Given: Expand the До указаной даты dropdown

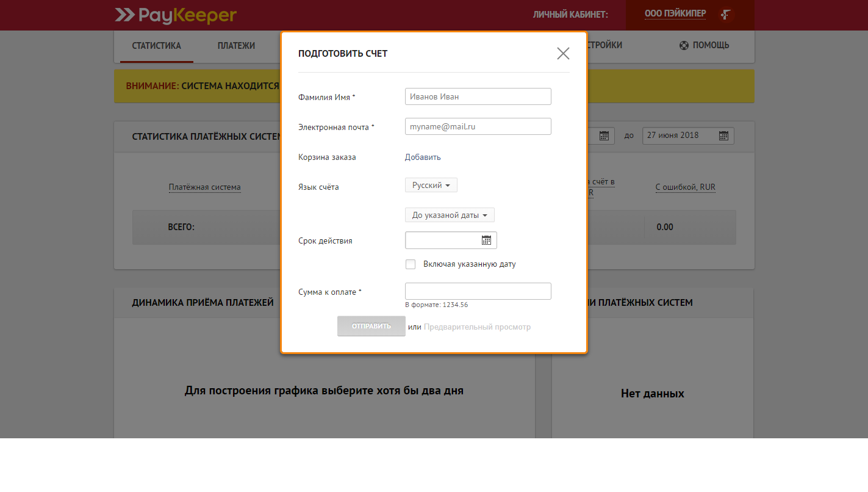Looking at the screenshot, I should 450,214.
